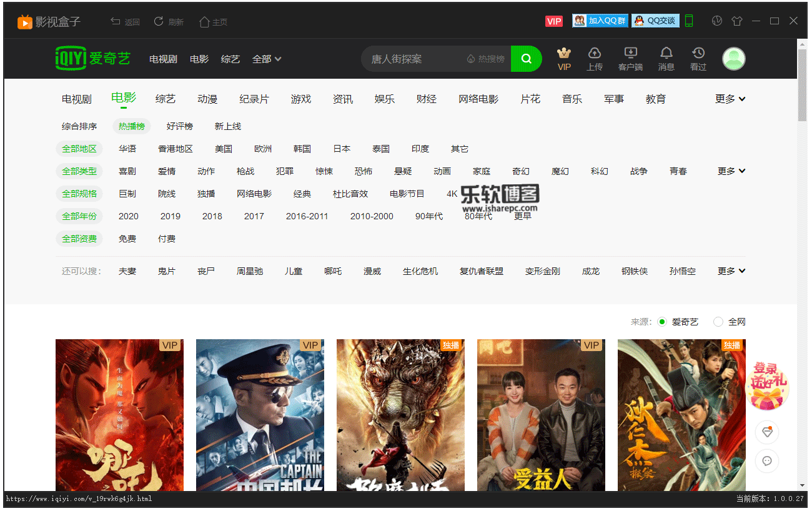Open the skin shirt icon
The image size is (812, 511).
pos(737,21)
